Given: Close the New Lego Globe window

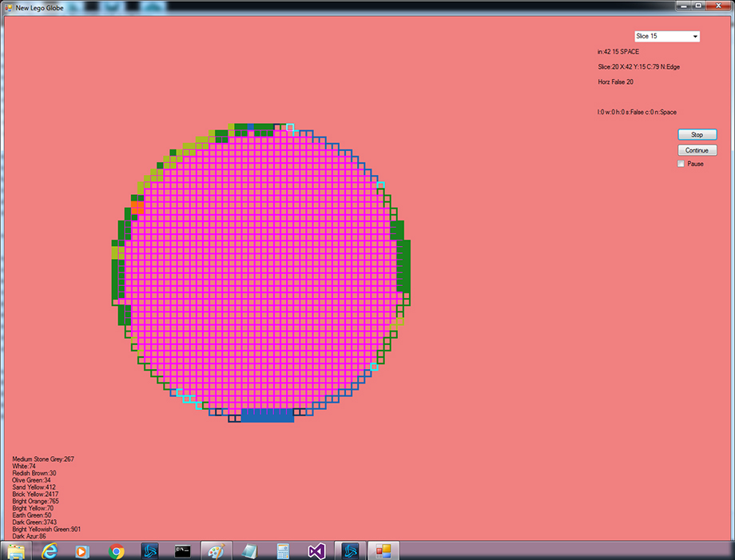Looking at the screenshot, I should 718,6.
